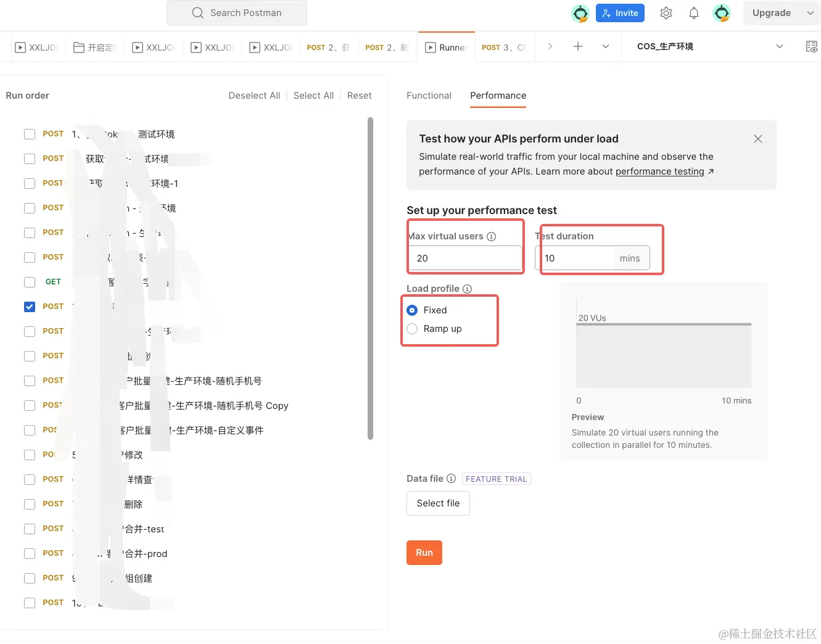Image resolution: width=821 pixels, height=644 pixels.
Task: Tick the checkbox for the GET request
Action: [30, 282]
